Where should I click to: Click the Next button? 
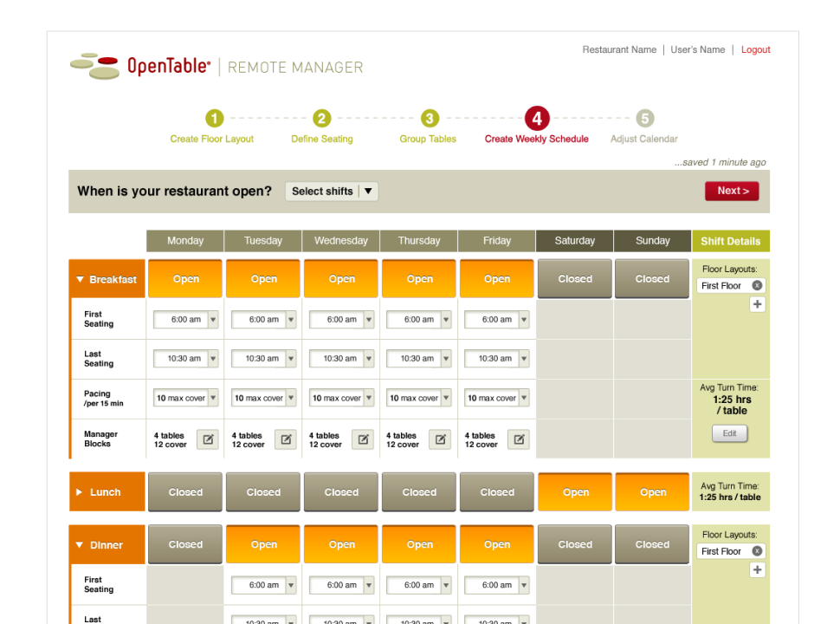click(732, 191)
